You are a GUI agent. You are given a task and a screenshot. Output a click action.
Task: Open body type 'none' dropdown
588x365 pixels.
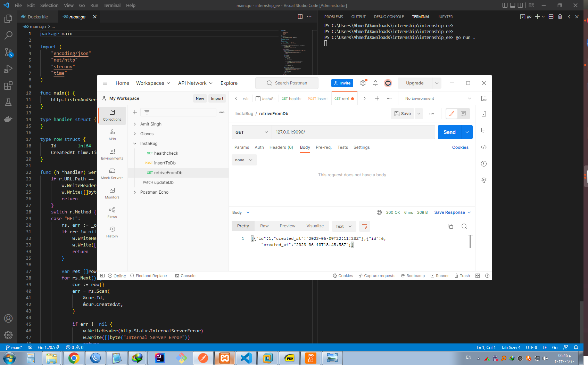pyautogui.click(x=244, y=160)
